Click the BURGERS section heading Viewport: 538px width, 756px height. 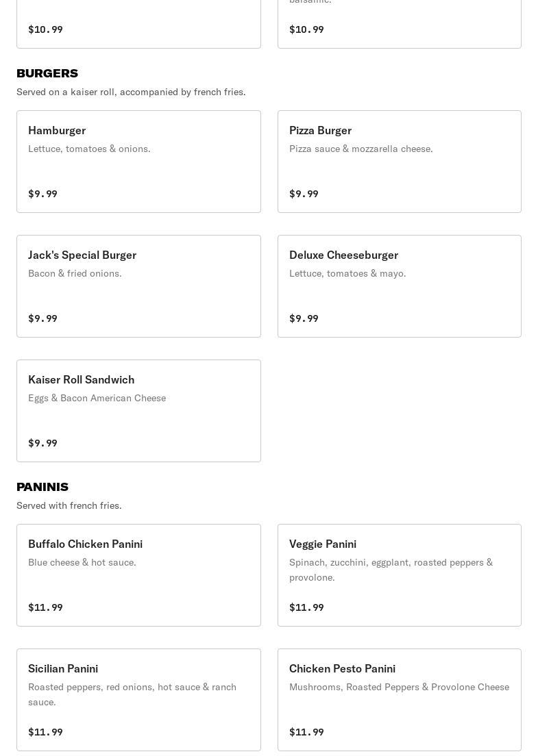[47, 73]
